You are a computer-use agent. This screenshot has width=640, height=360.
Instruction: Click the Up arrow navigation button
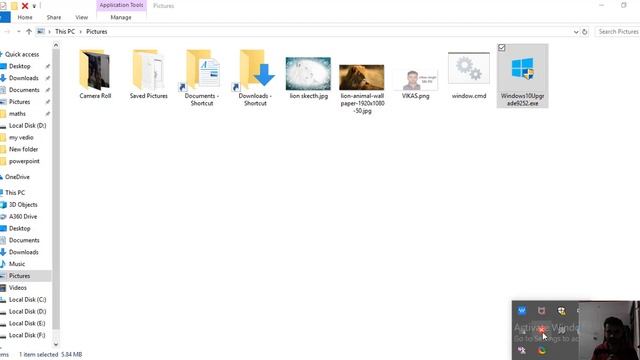29,31
